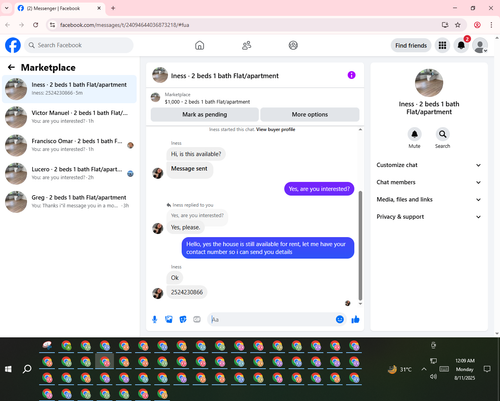500x401 pixels.
Task: Go to the Home feed icon
Action: 199,45
